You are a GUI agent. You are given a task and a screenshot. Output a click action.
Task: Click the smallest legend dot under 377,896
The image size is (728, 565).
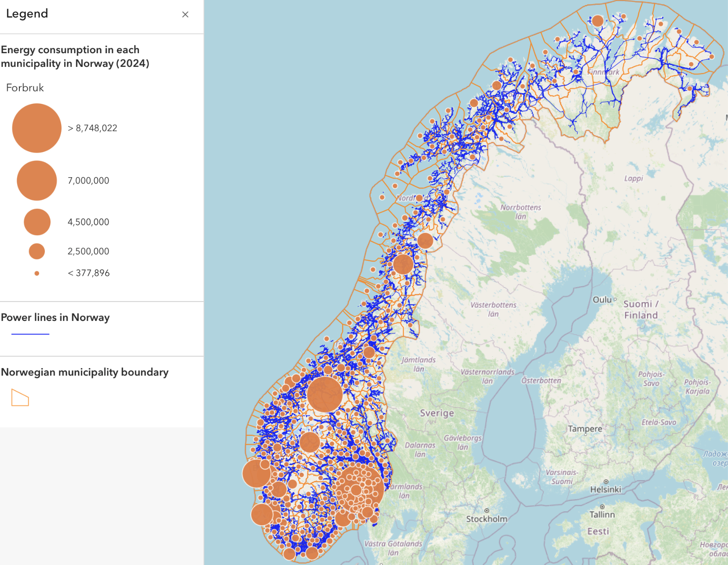point(37,273)
